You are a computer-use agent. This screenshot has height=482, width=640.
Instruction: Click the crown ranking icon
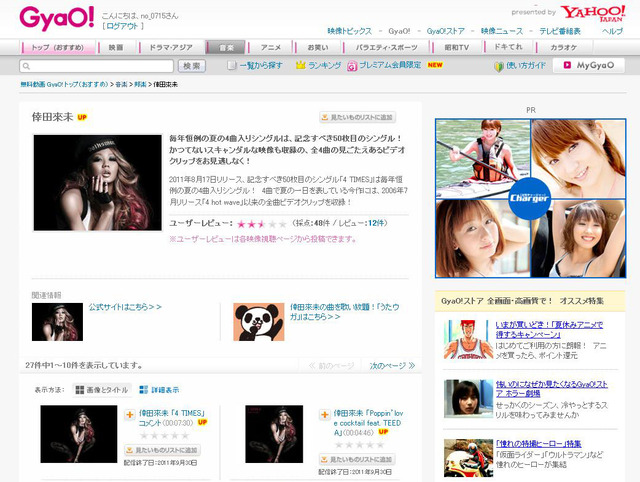click(300, 65)
